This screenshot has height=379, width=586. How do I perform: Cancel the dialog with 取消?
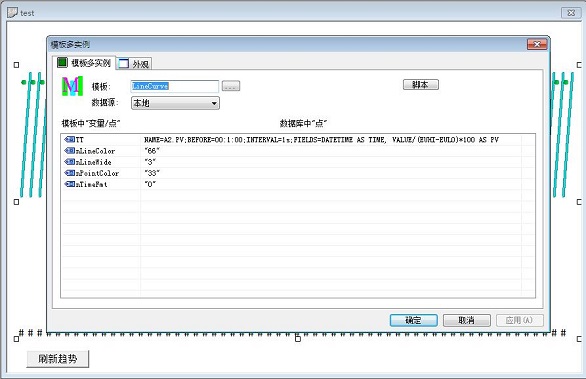pos(467,320)
